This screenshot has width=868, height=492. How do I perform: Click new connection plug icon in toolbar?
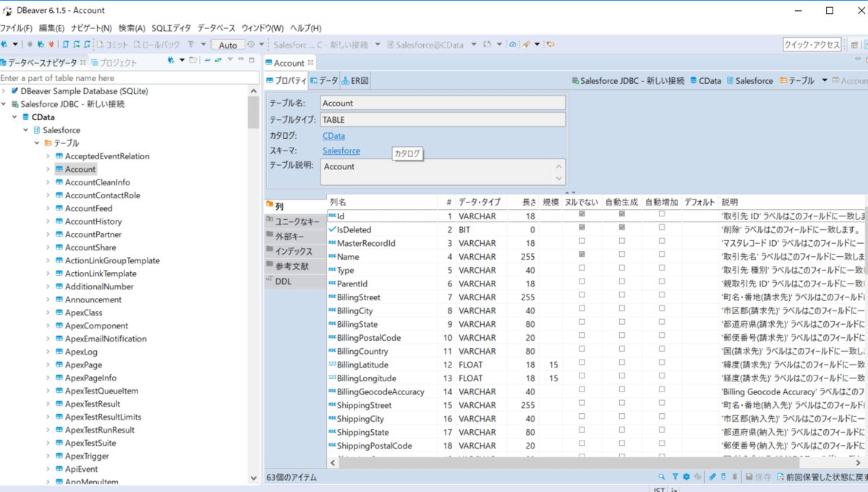[x=5, y=45]
